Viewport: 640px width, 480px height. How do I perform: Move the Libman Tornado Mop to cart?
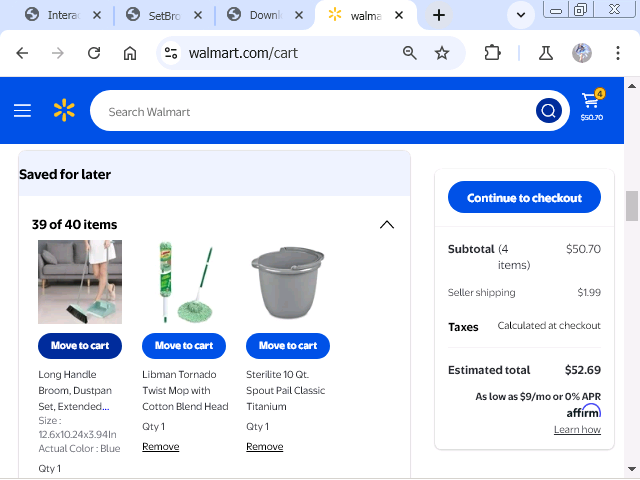pyautogui.click(x=184, y=346)
